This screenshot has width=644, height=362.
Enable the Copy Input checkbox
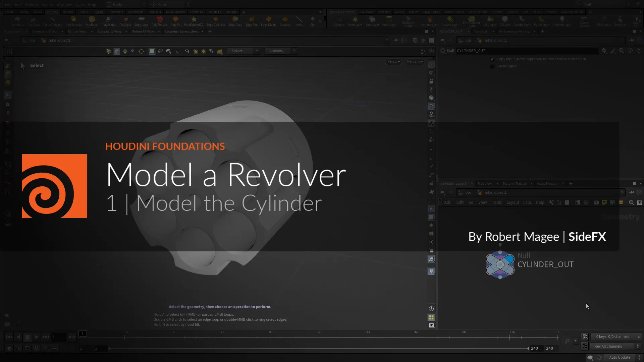(x=492, y=59)
